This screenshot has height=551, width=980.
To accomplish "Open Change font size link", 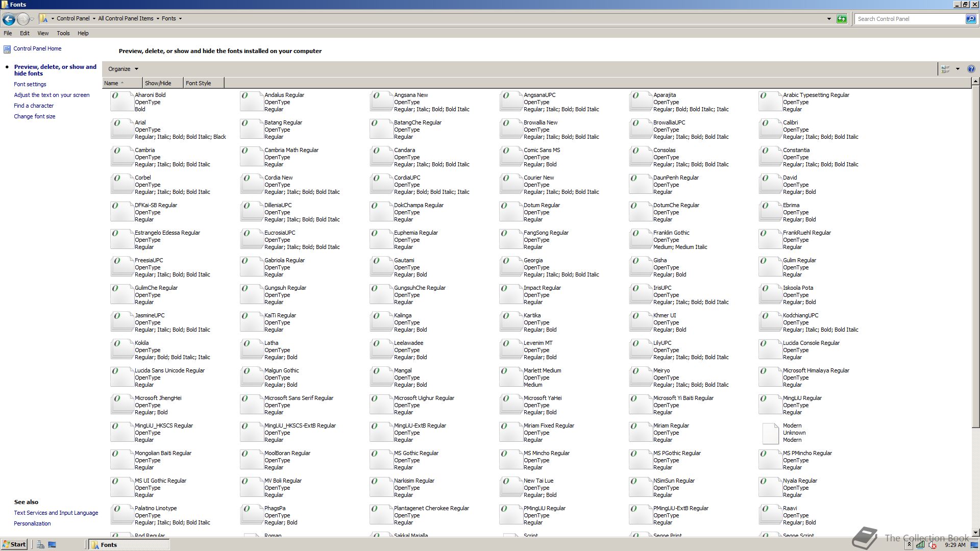I will coord(35,116).
